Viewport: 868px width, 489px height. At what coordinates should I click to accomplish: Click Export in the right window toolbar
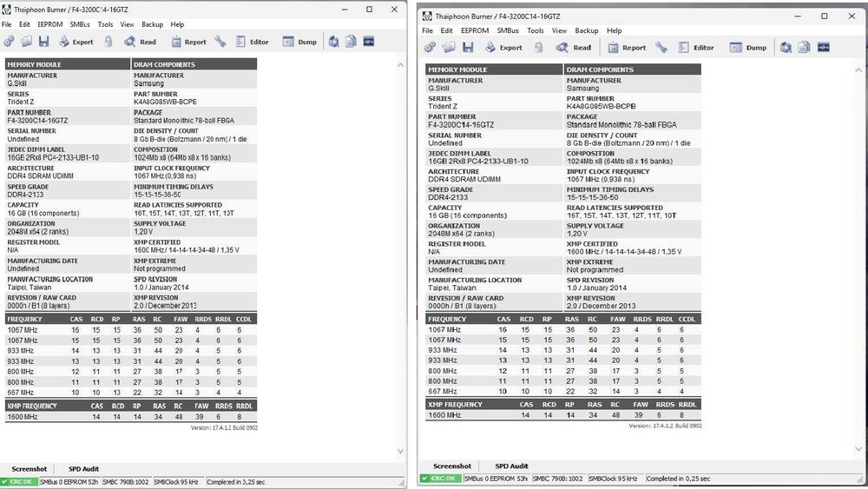(503, 48)
